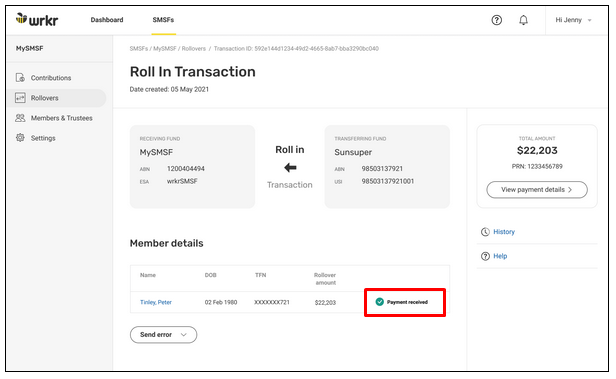Screen dimensions: 616x379
Task: Click the Member details heading
Action: coord(167,243)
